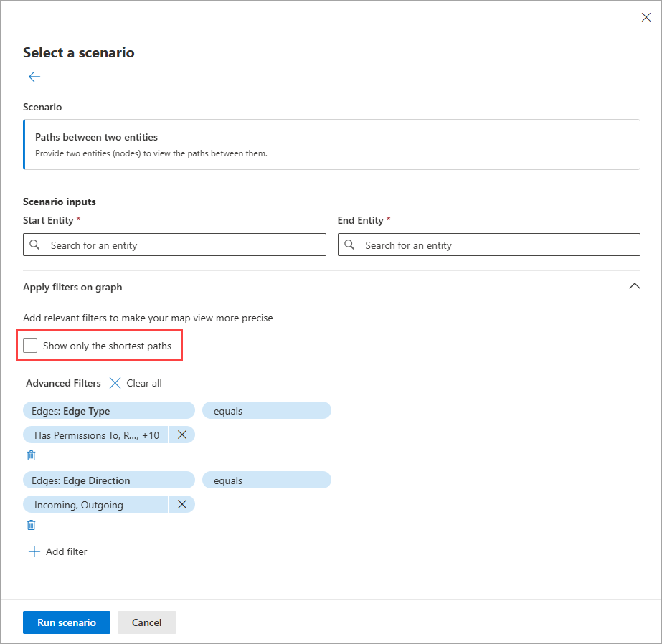
Task: Remove the Incoming, Outgoing filter value
Action: 182,505
